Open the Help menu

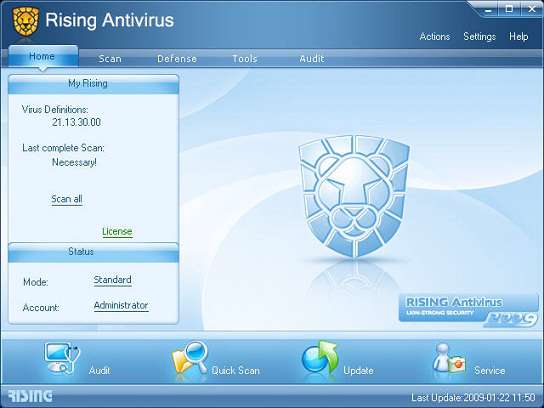519,36
